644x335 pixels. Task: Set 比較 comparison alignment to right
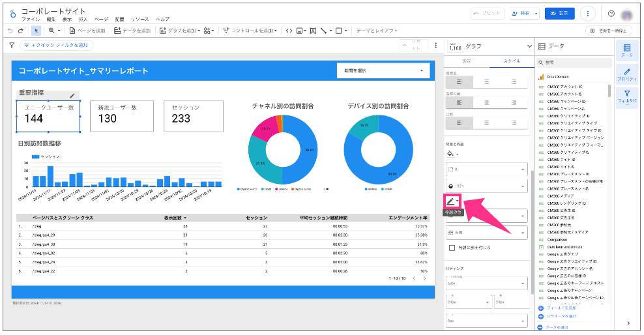[514, 123]
